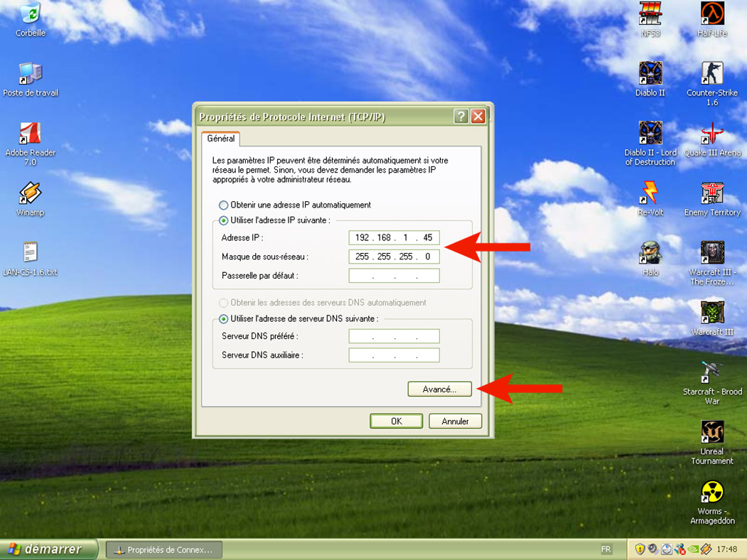Select 'Utiliser l'adresse de serveur DNS suivante'
This screenshot has height=560, width=747.
224,319
